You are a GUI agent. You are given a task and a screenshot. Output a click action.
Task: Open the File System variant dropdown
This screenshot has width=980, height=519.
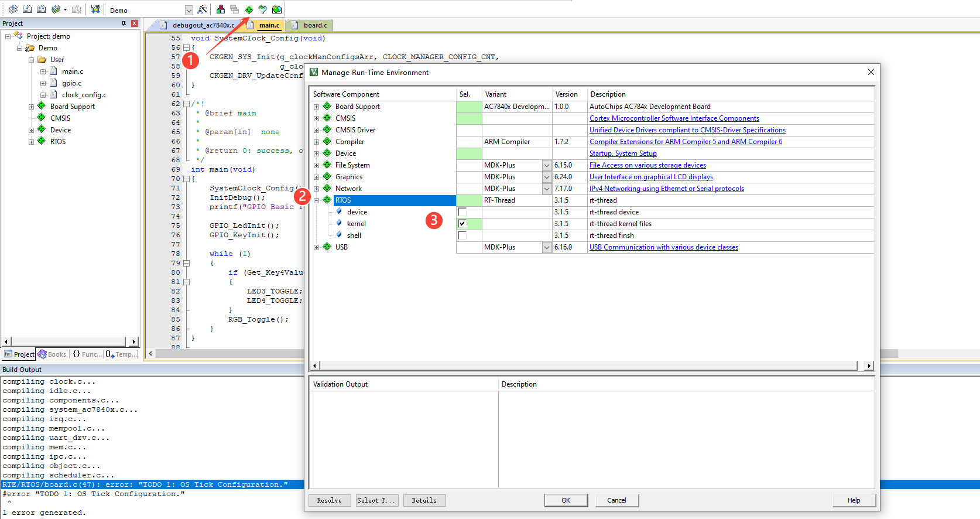tap(547, 165)
